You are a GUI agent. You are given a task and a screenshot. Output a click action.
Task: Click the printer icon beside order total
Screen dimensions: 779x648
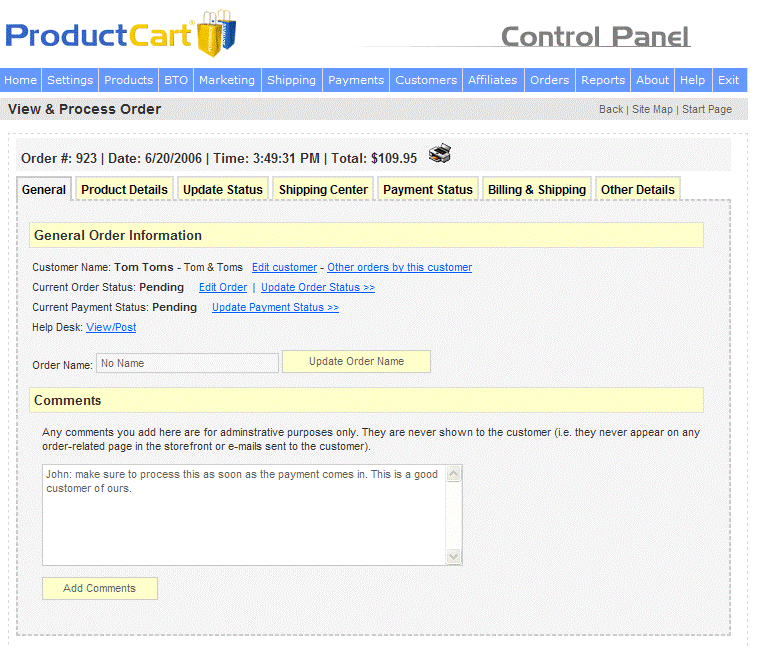point(440,154)
